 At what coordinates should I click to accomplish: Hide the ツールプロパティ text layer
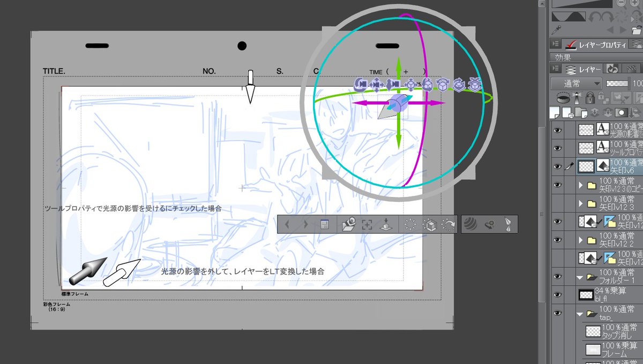[x=557, y=148]
